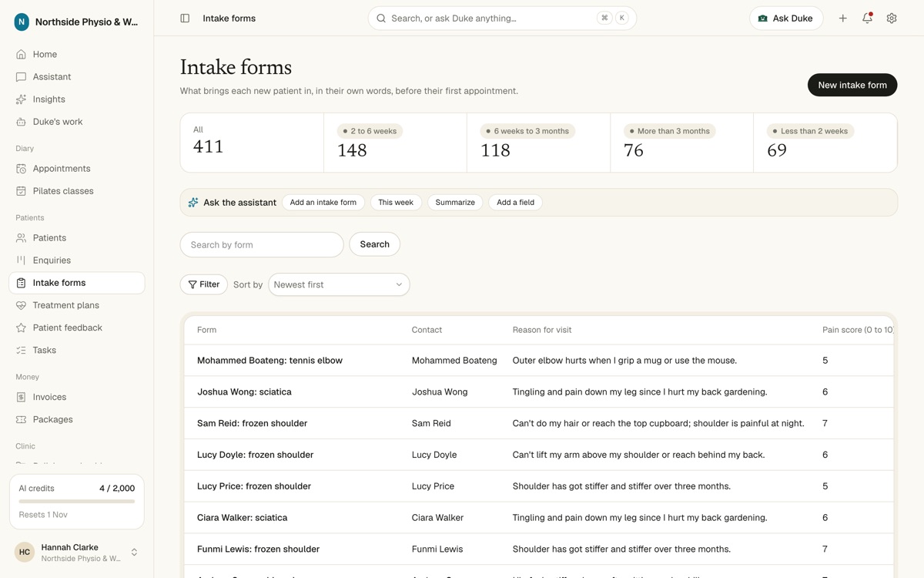924x578 pixels.
Task: Click the Invoices icon in the sidebar
Action: point(21,397)
